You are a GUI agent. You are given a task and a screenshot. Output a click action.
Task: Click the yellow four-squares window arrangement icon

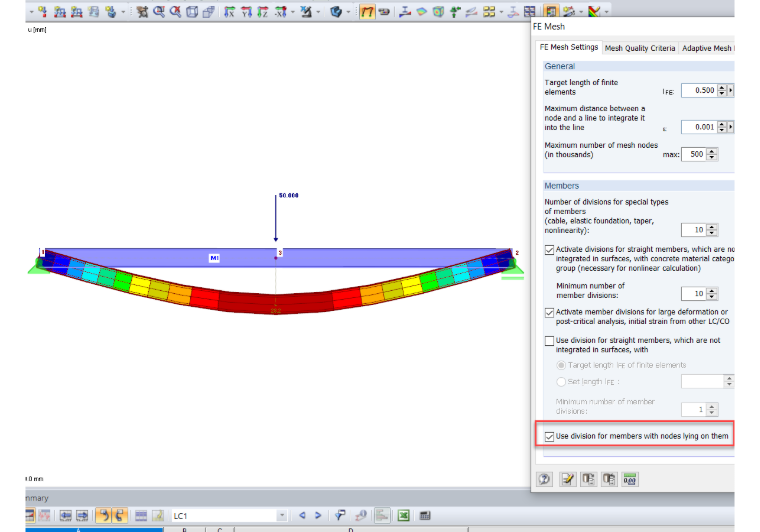(x=489, y=11)
